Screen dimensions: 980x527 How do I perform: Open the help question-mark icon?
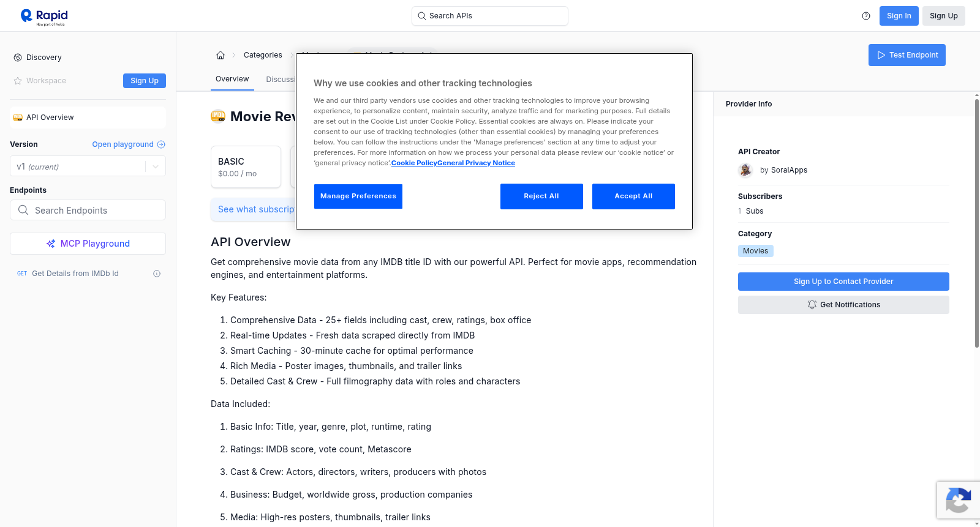click(866, 16)
